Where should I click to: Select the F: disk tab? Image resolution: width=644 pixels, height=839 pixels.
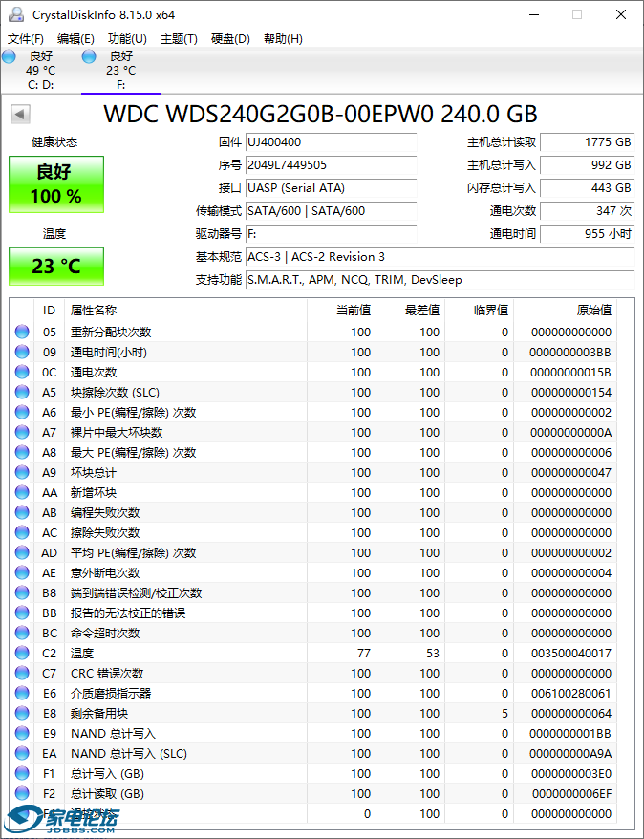pyautogui.click(x=121, y=71)
